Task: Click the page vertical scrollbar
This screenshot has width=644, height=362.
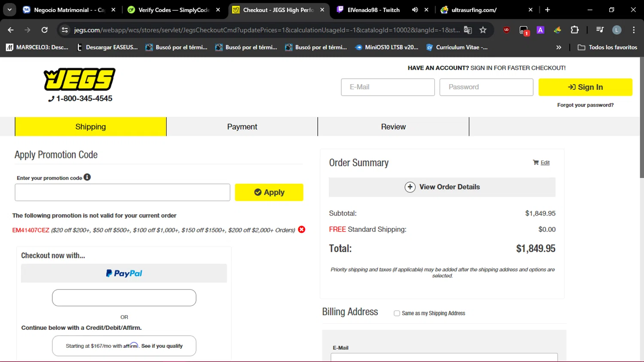Action: click(x=641, y=118)
